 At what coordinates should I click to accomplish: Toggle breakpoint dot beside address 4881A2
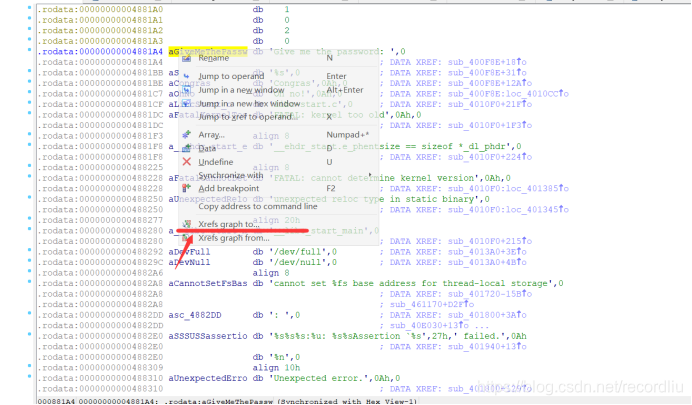coord(29,29)
